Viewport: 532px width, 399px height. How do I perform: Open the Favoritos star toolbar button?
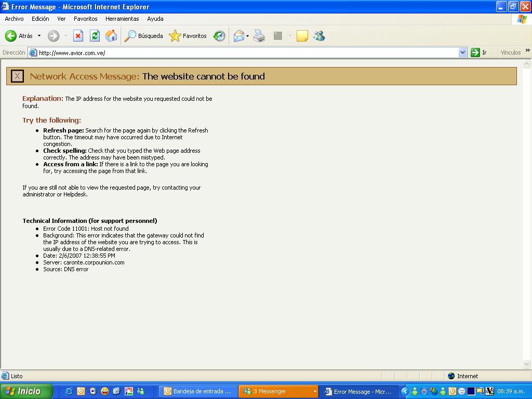(x=188, y=36)
